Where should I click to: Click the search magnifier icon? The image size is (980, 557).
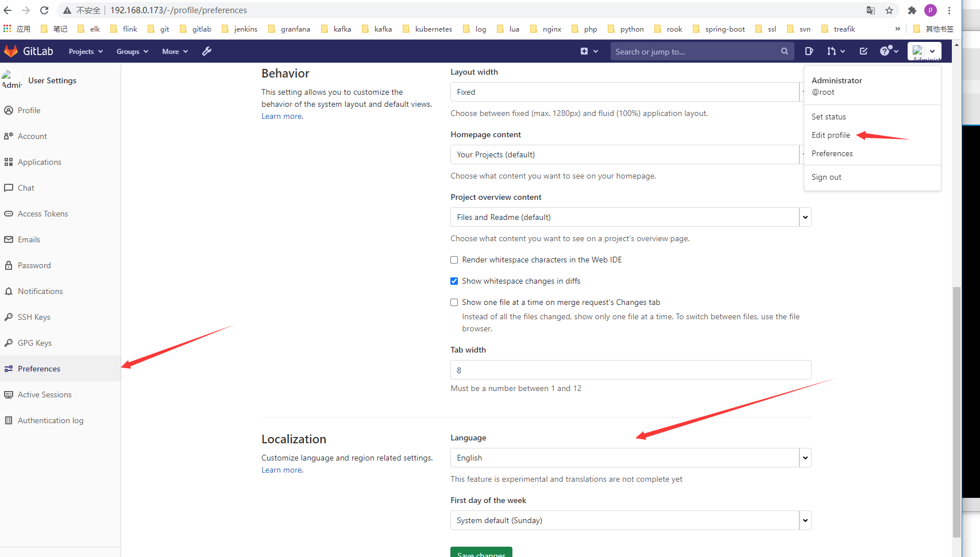coord(784,51)
